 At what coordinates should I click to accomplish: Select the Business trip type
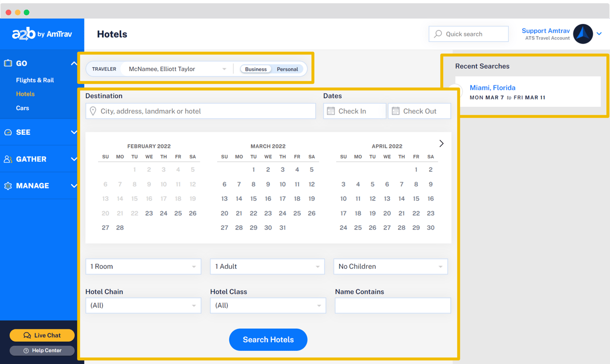coord(256,69)
